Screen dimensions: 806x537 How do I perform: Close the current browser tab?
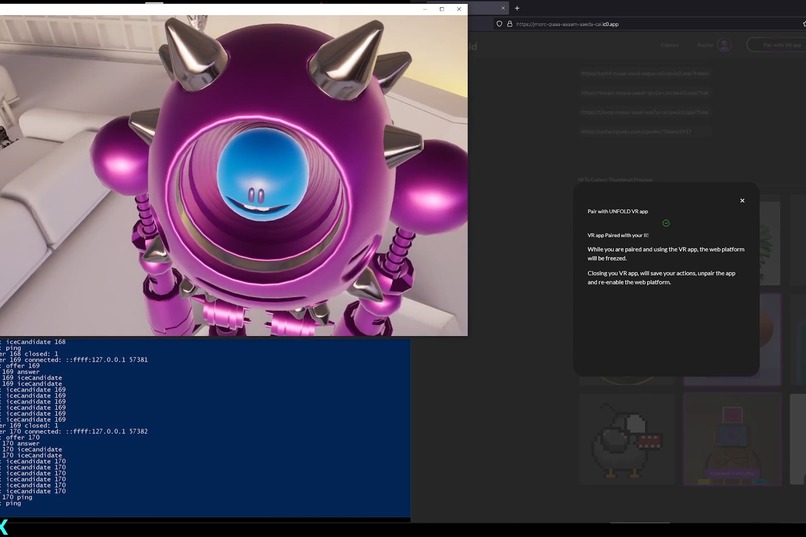[503, 8]
